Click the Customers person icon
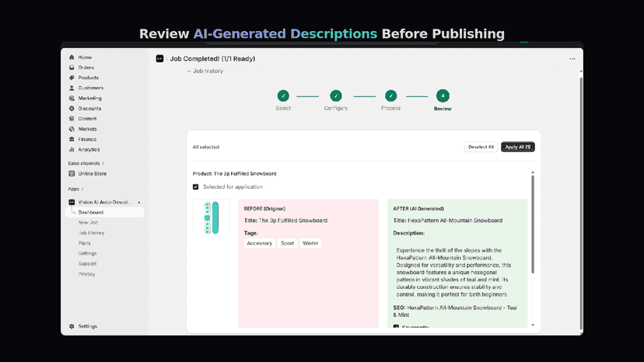This screenshot has width=644, height=362. [x=72, y=88]
